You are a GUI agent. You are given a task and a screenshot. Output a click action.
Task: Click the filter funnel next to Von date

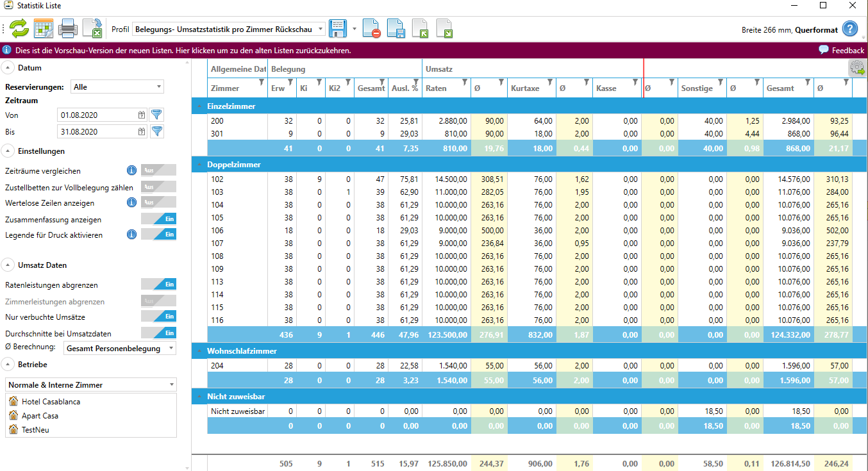click(x=156, y=115)
